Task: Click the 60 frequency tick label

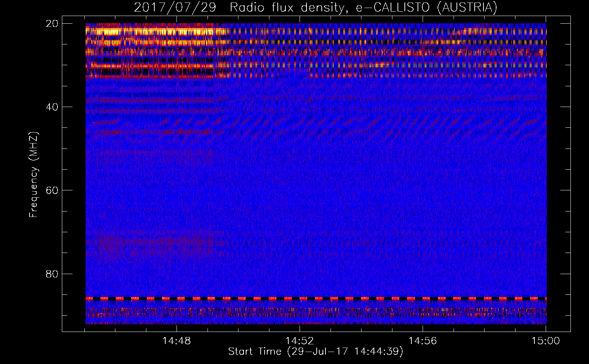Action: point(52,190)
